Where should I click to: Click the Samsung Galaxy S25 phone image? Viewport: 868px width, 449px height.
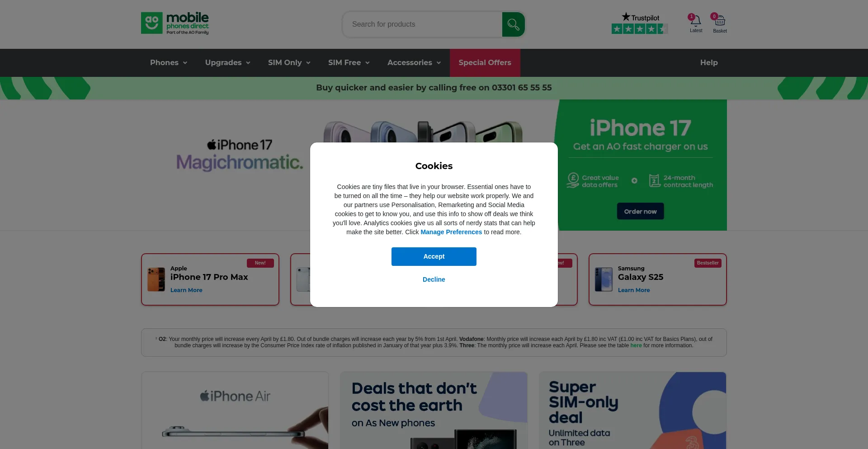(x=604, y=279)
